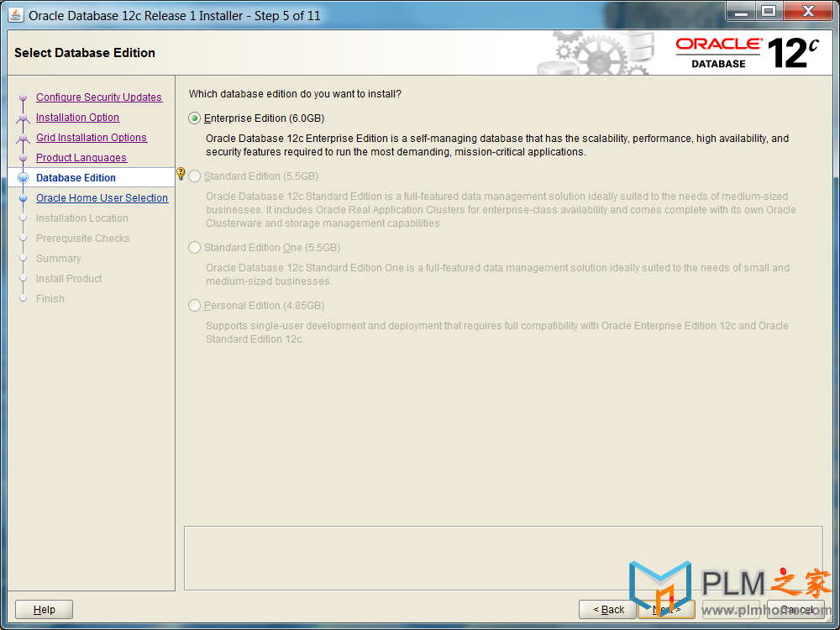Proceed with the Next button
The width and height of the screenshot is (840, 630).
coord(666,610)
